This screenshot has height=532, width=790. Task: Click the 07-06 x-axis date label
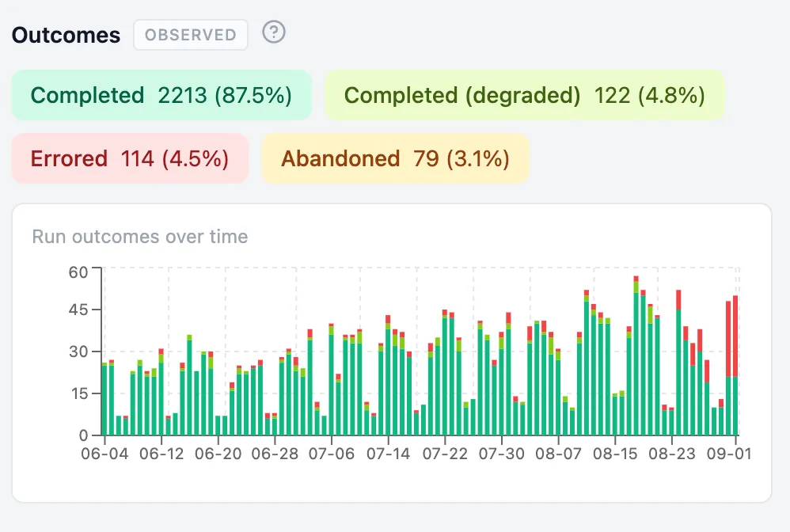(332, 454)
